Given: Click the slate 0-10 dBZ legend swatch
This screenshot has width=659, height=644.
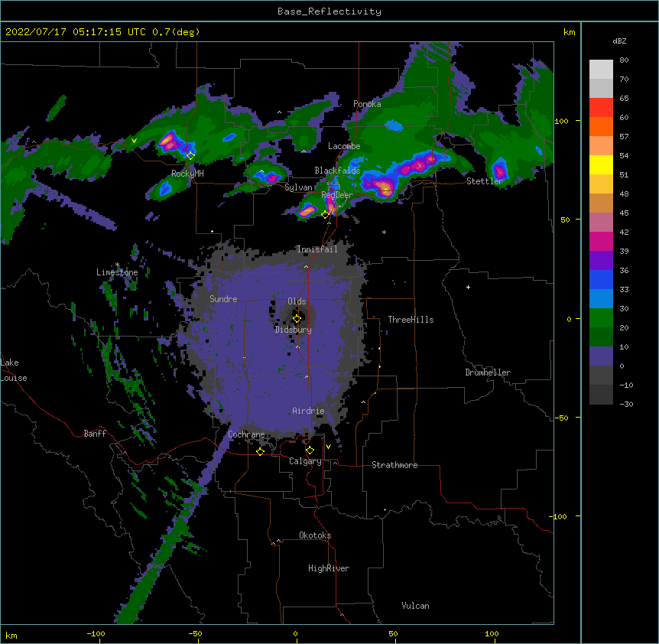Looking at the screenshot, I should (x=601, y=356).
